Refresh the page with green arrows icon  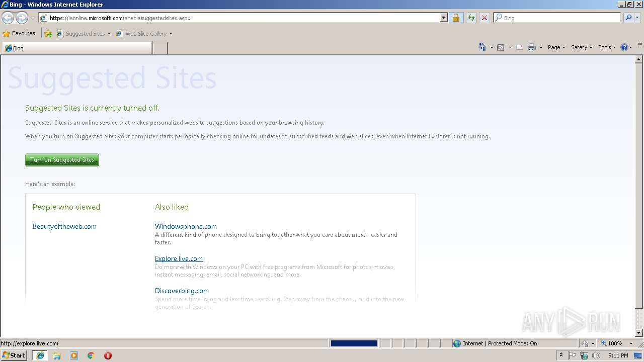(x=471, y=18)
